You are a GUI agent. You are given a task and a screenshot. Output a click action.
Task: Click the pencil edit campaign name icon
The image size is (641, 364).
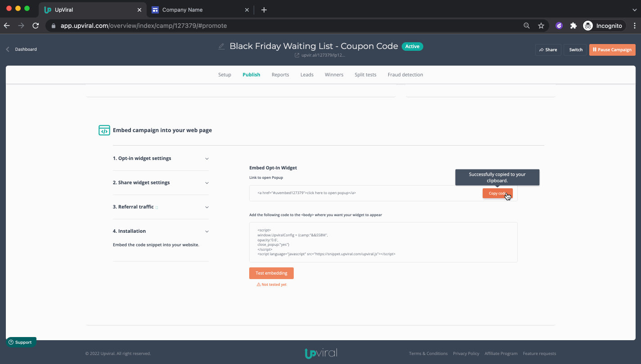tap(221, 46)
